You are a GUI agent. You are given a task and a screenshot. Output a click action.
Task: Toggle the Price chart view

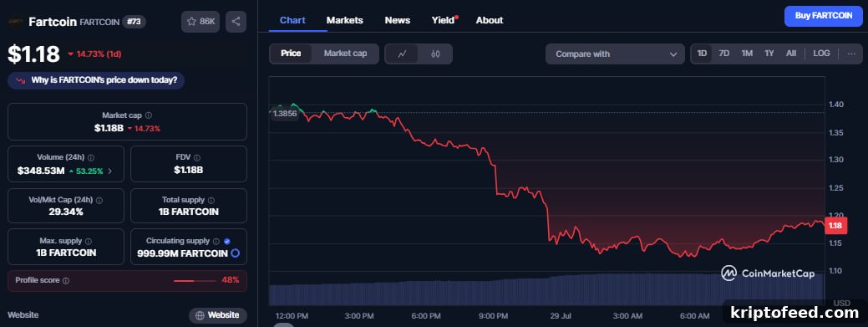coord(291,54)
